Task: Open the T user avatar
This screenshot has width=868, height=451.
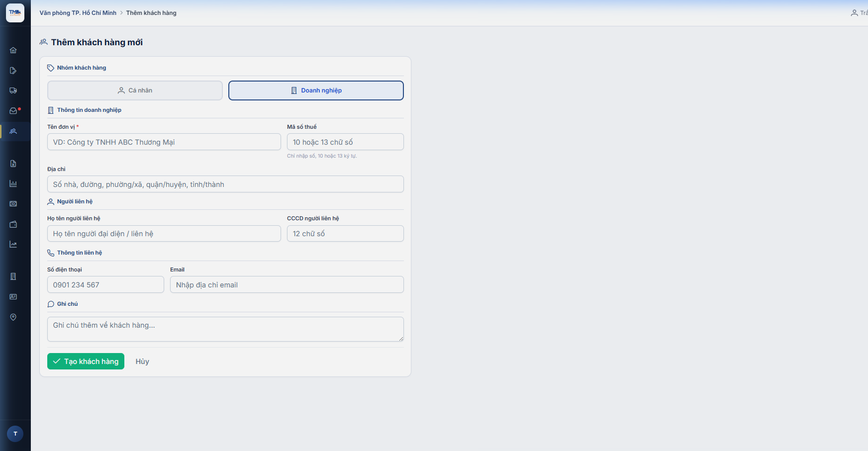Action: 15,434
